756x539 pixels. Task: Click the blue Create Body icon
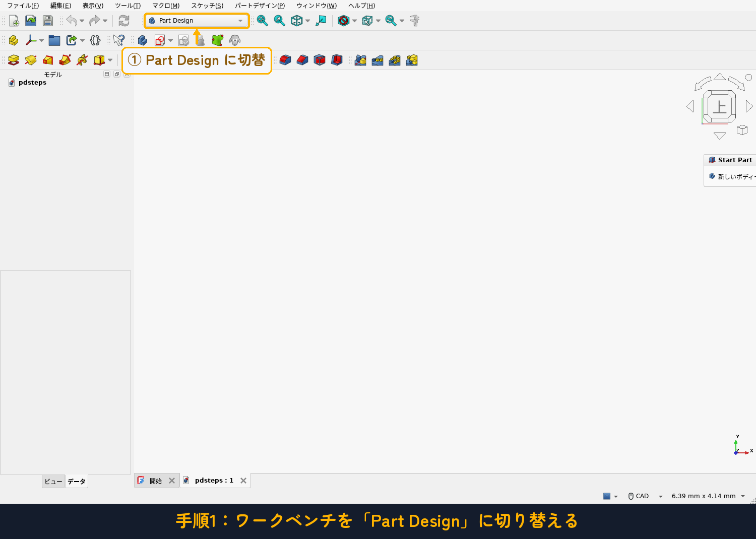143,40
